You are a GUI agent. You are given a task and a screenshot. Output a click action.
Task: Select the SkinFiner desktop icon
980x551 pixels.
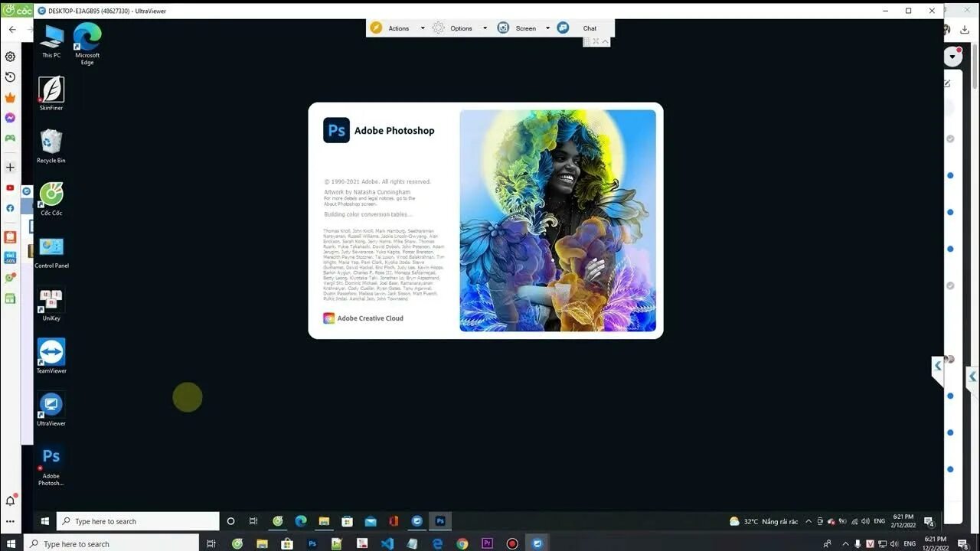coord(51,93)
